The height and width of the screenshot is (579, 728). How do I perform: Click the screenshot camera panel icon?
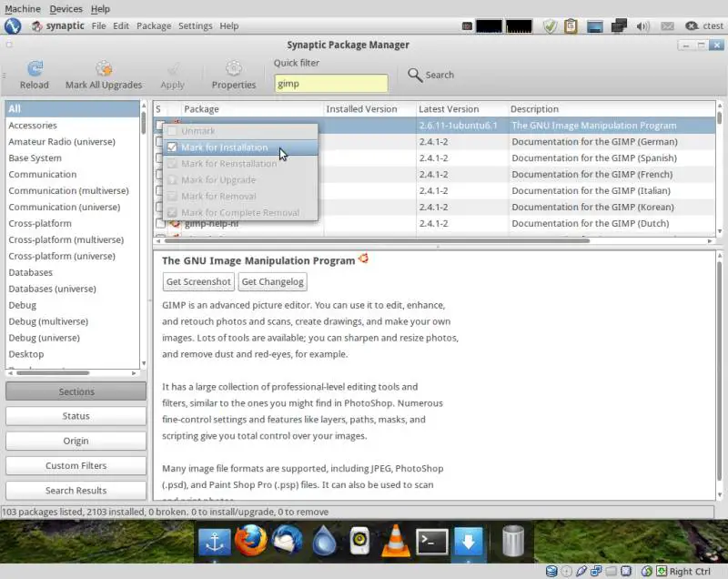467,26
